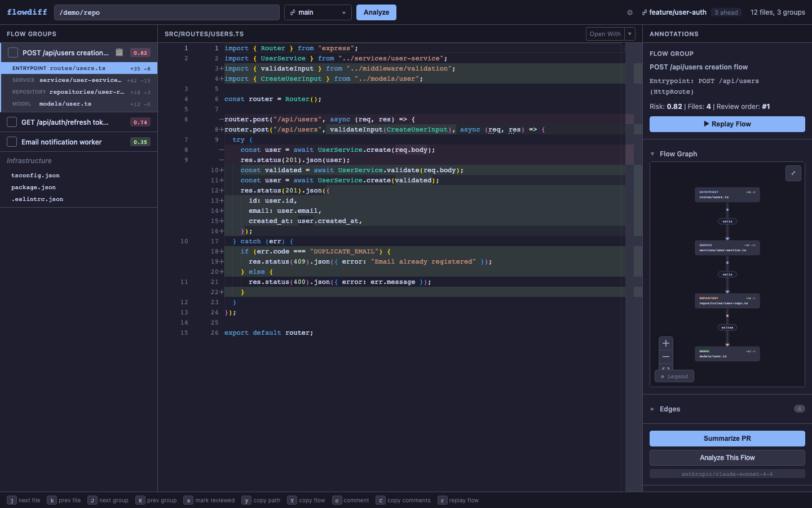Click the 'K' prev group shortcut key

(140, 500)
